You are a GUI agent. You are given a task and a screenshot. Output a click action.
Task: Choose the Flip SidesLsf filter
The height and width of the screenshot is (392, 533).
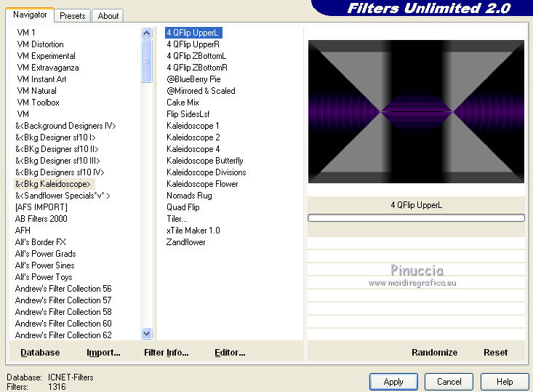(188, 114)
